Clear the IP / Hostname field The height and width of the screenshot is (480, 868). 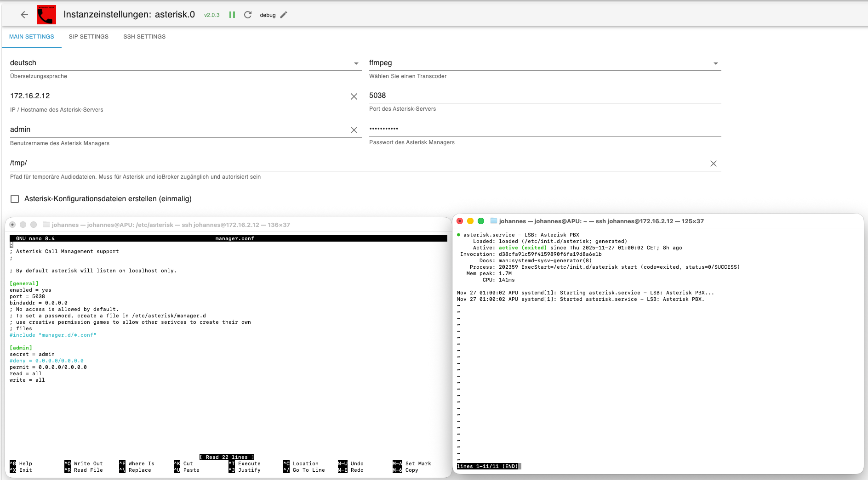coord(354,96)
